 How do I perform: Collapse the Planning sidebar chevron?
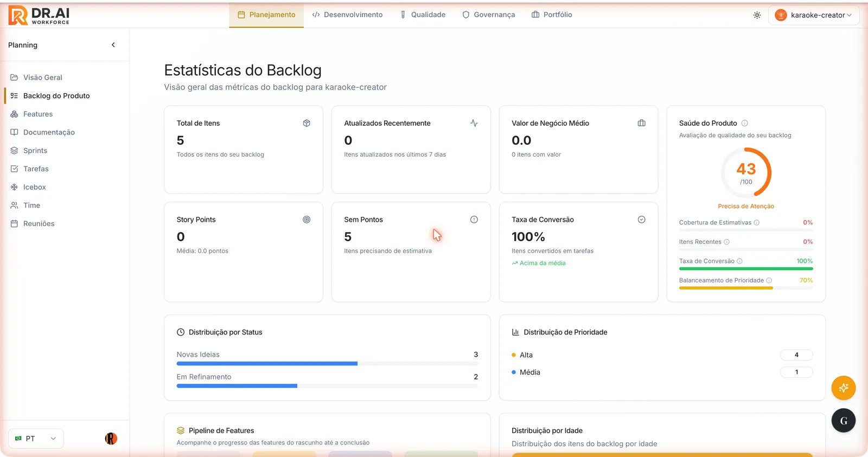click(x=113, y=45)
